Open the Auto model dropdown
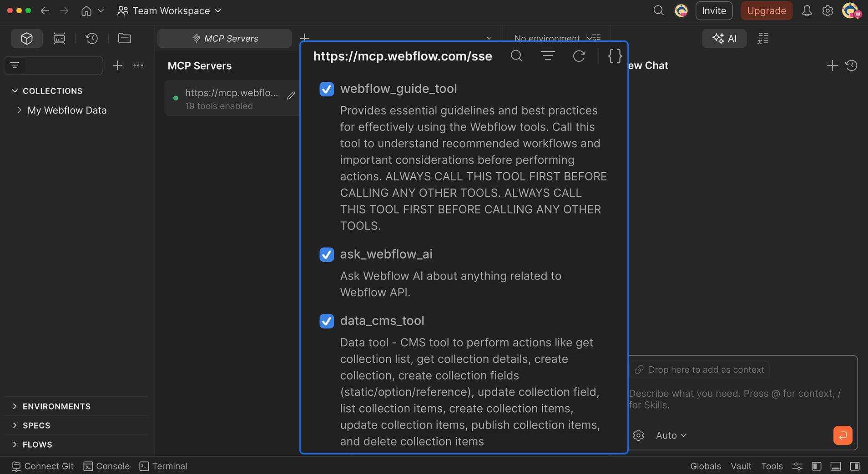The width and height of the screenshot is (868, 474). click(671, 435)
